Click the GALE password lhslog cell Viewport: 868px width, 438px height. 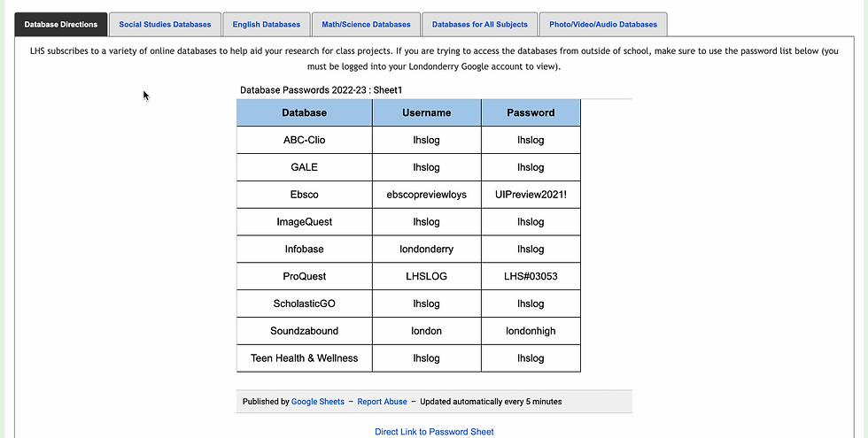(x=531, y=167)
